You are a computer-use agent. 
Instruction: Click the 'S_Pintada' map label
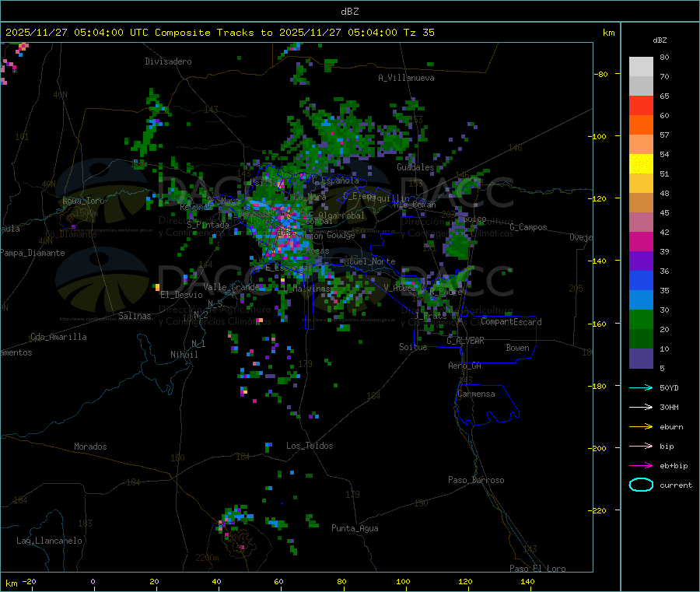coord(208,225)
